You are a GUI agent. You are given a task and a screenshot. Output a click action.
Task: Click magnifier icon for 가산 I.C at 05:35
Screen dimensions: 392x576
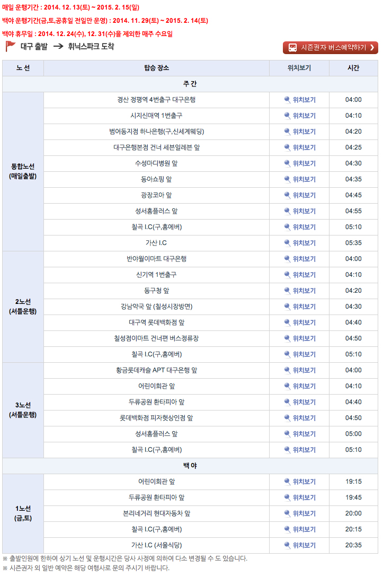(x=288, y=243)
